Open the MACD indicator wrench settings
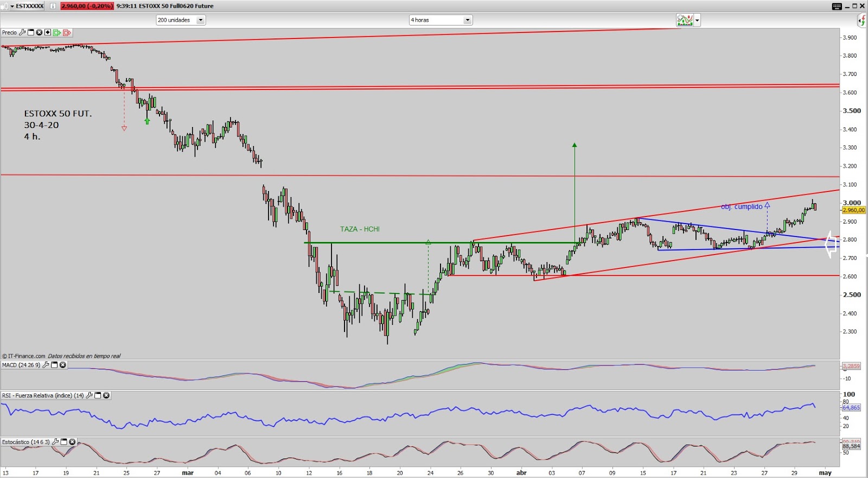The image size is (868, 478). pos(46,365)
